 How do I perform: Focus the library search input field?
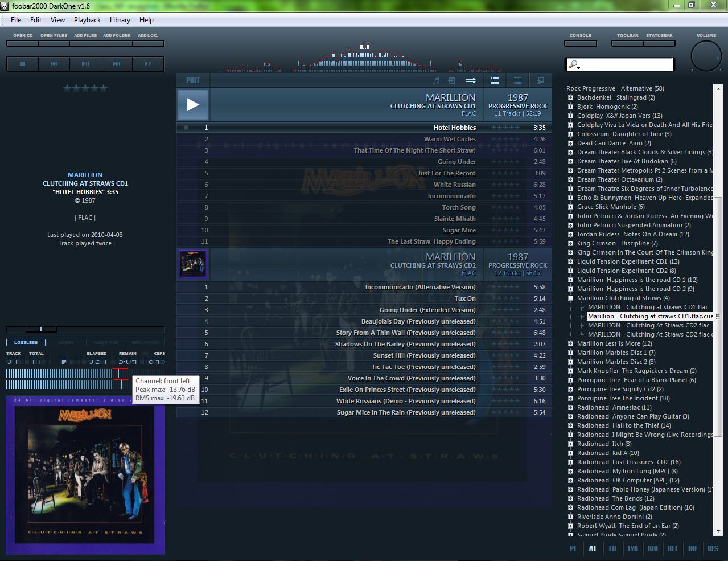620,65
